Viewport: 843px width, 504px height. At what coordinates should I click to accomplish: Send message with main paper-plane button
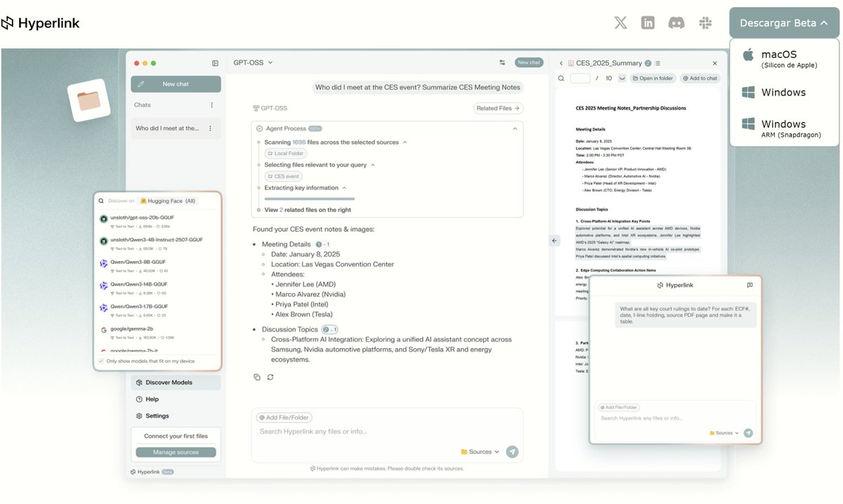coord(512,452)
